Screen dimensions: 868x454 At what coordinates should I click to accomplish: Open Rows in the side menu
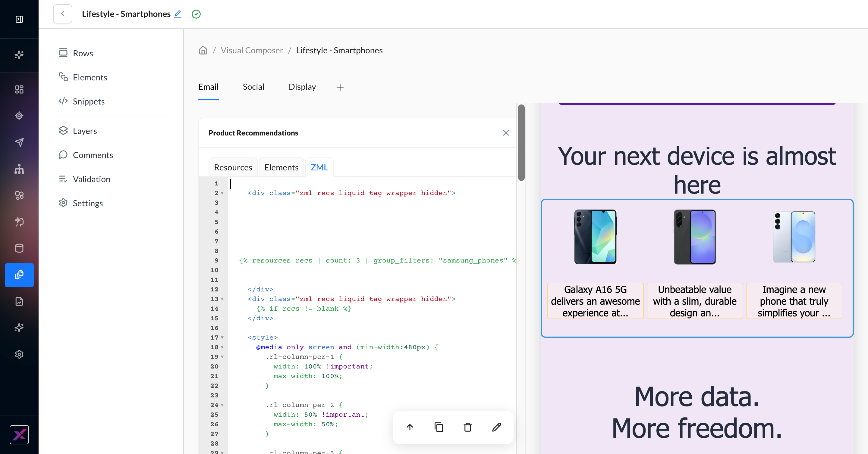pyautogui.click(x=76, y=53)
